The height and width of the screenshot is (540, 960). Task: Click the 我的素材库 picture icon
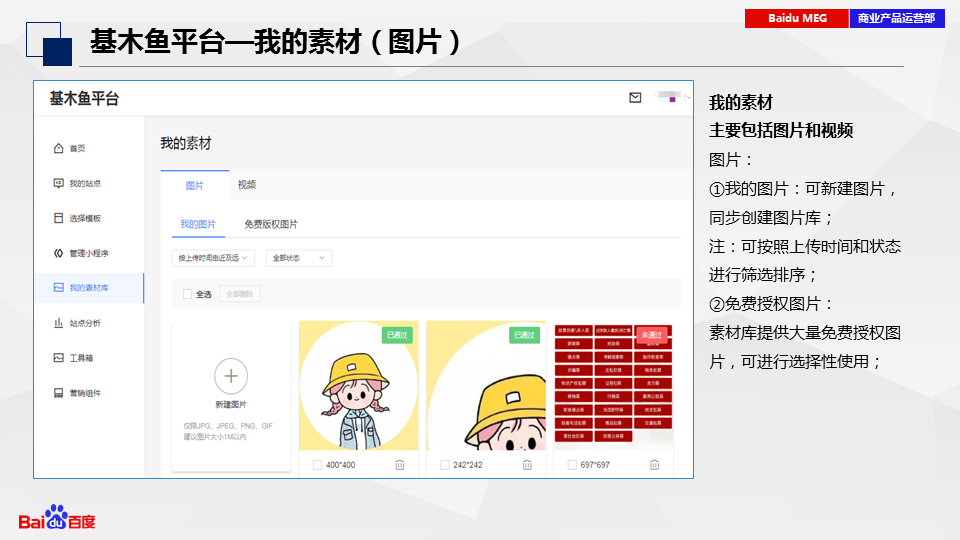[58, 288]
